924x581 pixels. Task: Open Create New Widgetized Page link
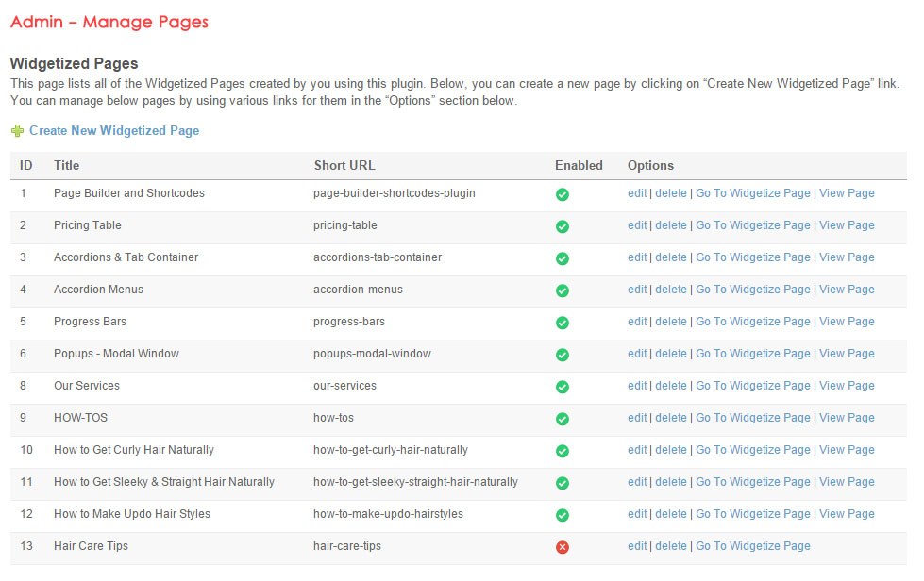pyautogui.click(x=114, y=131)
